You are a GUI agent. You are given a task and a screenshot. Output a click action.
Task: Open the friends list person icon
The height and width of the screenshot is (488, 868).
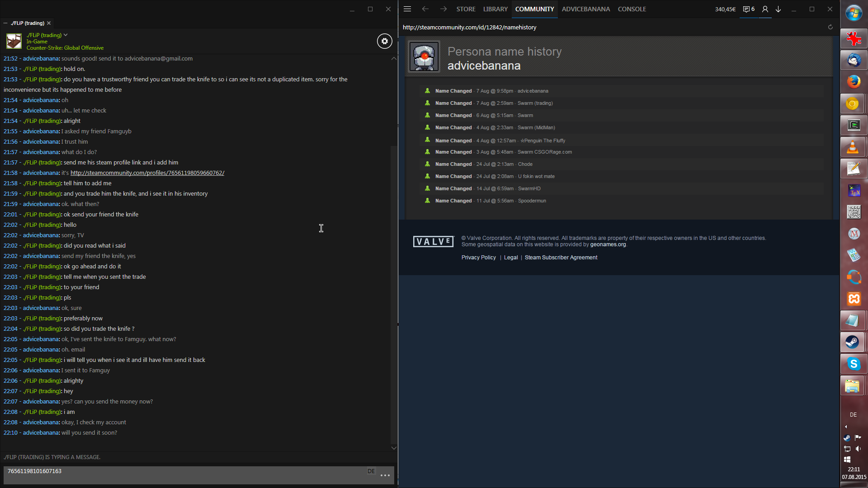(x=765, y=9)
